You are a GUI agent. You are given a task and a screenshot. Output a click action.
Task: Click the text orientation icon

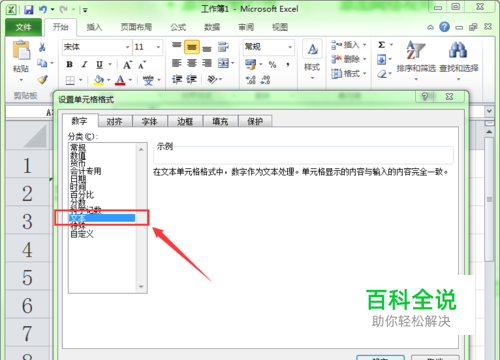[x=212, y=79]
